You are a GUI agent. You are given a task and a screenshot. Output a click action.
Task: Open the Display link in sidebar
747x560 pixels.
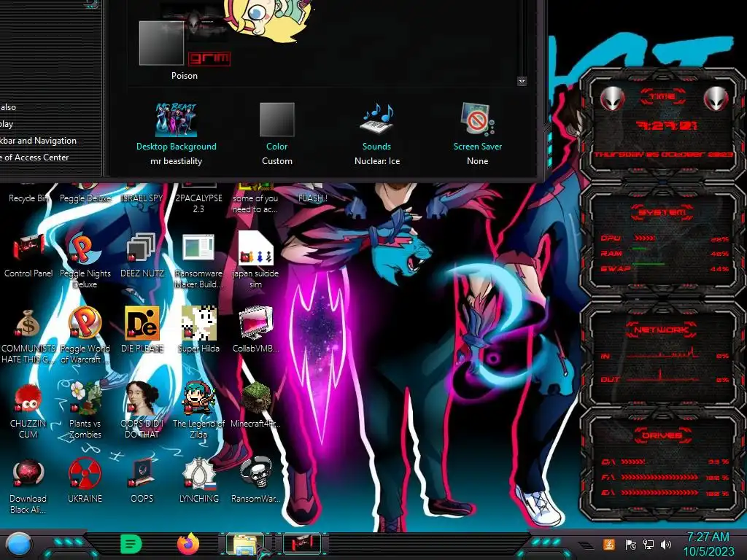pos(7,124)
